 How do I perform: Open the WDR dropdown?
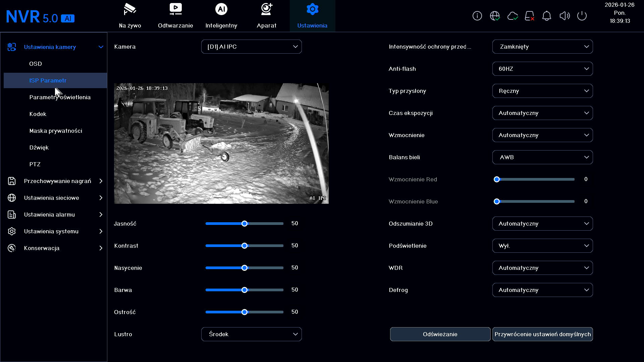(542, 268)
